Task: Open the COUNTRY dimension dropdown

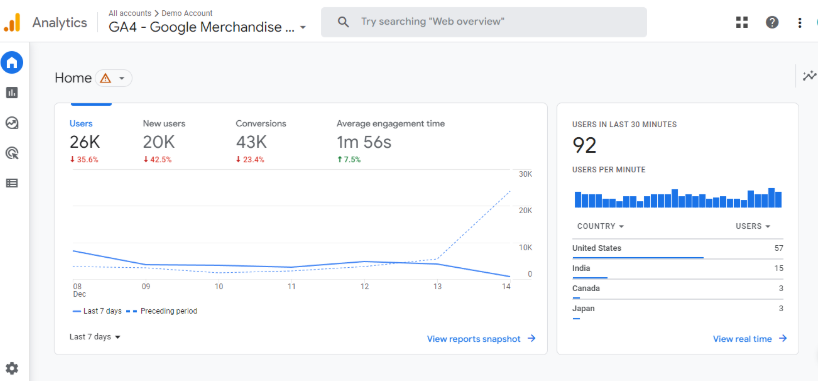Action: 600,226
